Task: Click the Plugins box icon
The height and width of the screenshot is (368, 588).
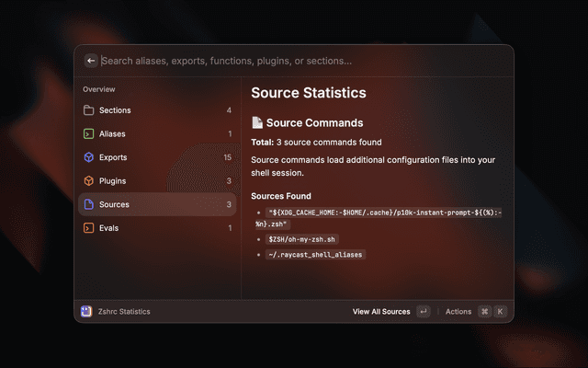Action: 89,181
